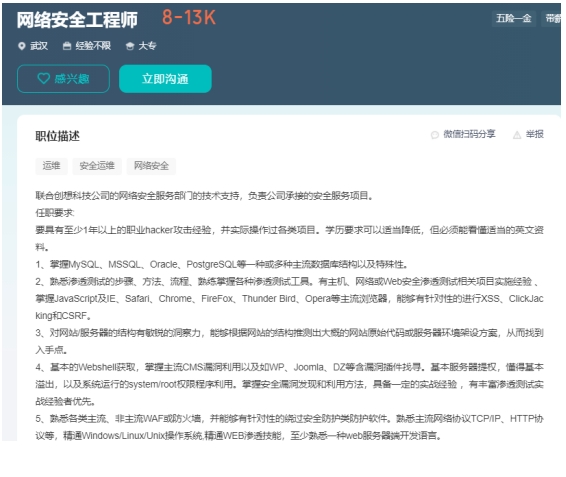Select the 安全运维 tag

coord(97,166)
